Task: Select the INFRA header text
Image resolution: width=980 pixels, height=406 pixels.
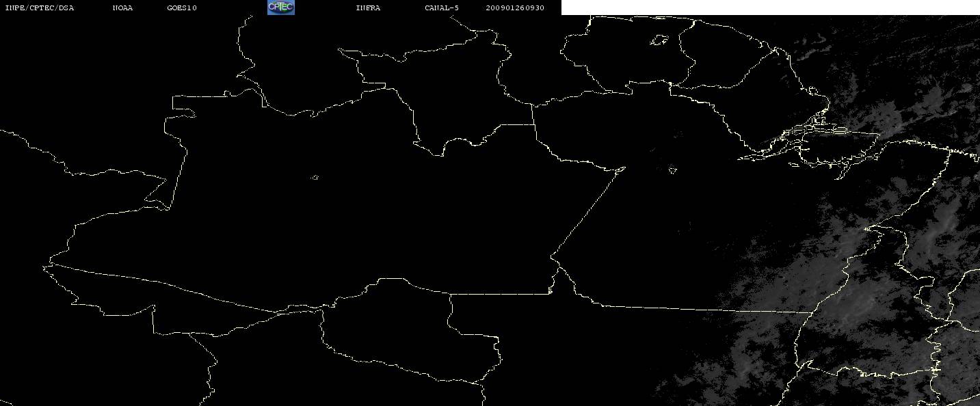Action: pos(368,8)
